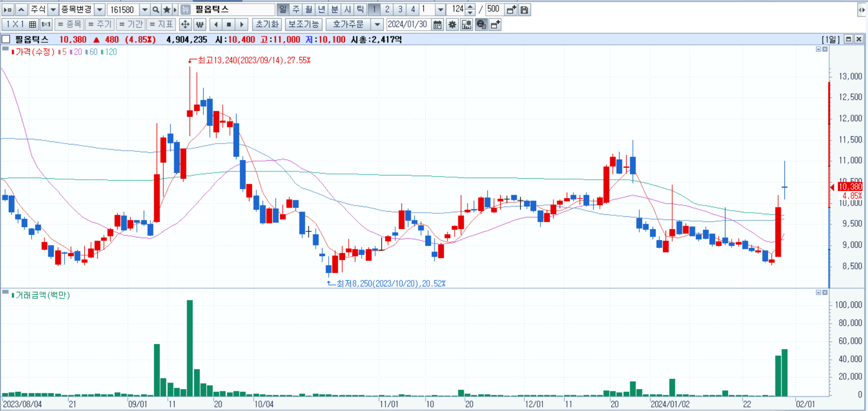Toggle the 지표 sync button
The width and height of the screenshot is (868, 411).
pyautogui.click(x=161, y=24)
